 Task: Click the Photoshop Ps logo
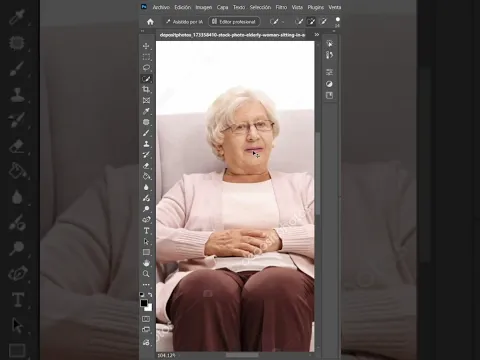144,7
